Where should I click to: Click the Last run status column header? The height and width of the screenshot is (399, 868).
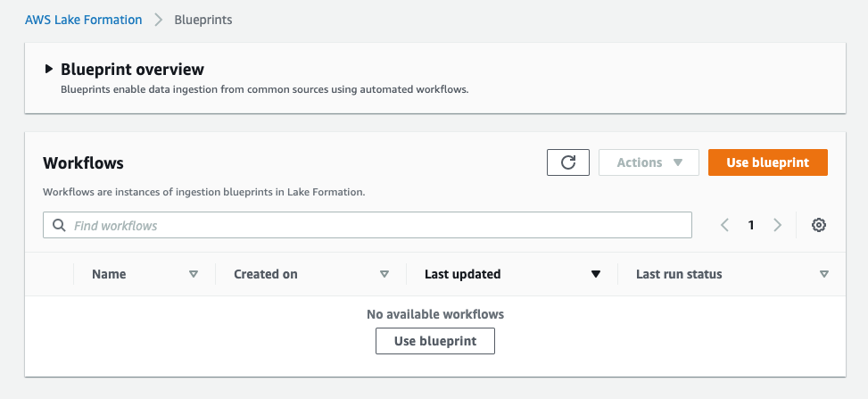679,274
